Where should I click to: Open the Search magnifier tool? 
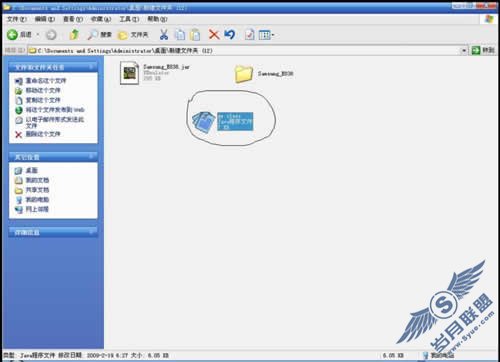[x=99, y=35]
